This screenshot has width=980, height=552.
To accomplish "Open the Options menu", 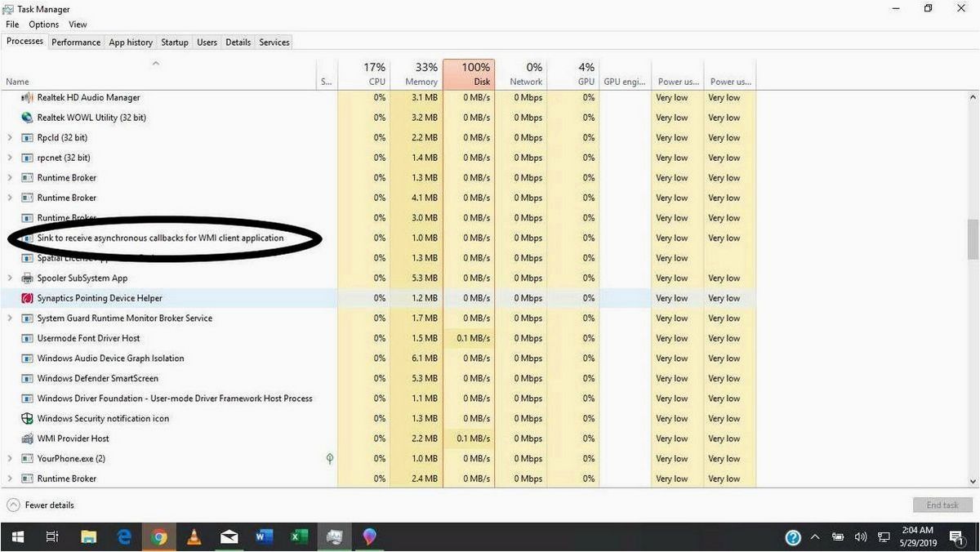I will (44, 24).
